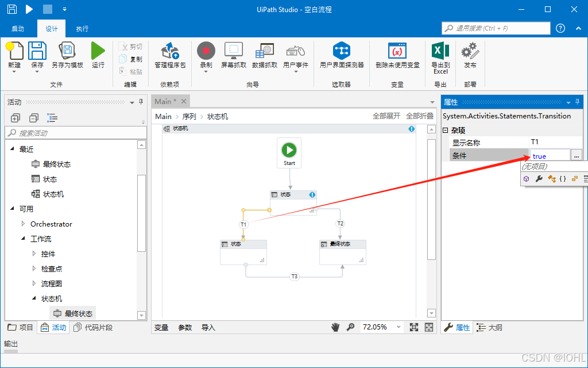This screenshot has height=368, width=588.
Task: Switch to the 代码片段 snippets tab
Action: (x=93, y=327)
